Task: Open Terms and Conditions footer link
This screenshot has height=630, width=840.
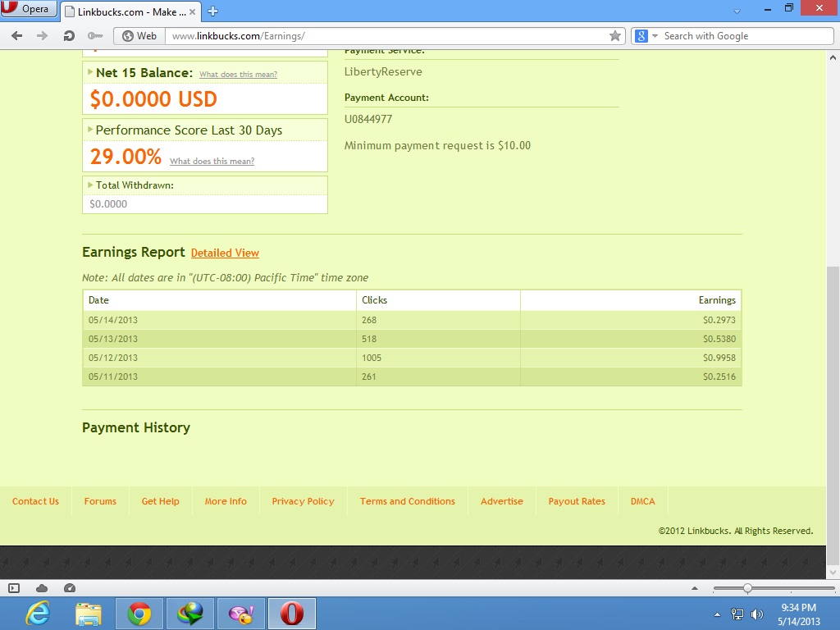Action: [407, 501]
